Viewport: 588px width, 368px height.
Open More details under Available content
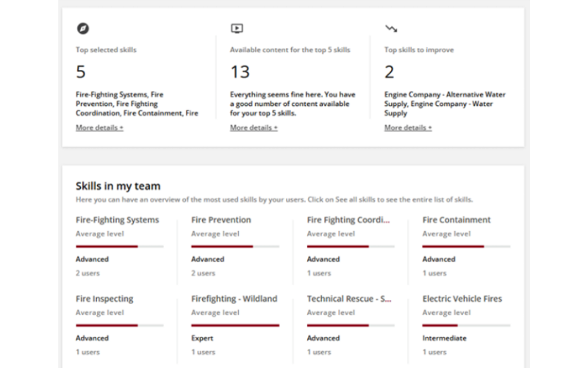point(254,127)
